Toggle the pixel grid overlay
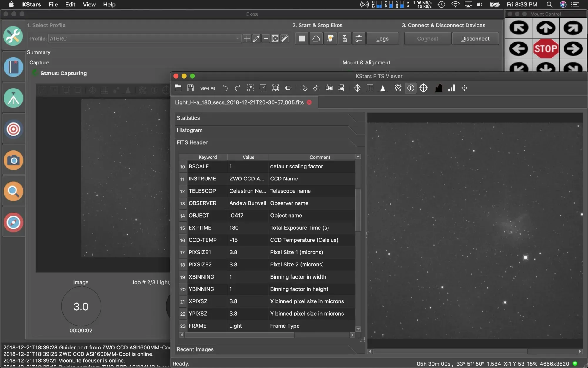This screenshot has width=588, height=368. [x=370, y=88]
